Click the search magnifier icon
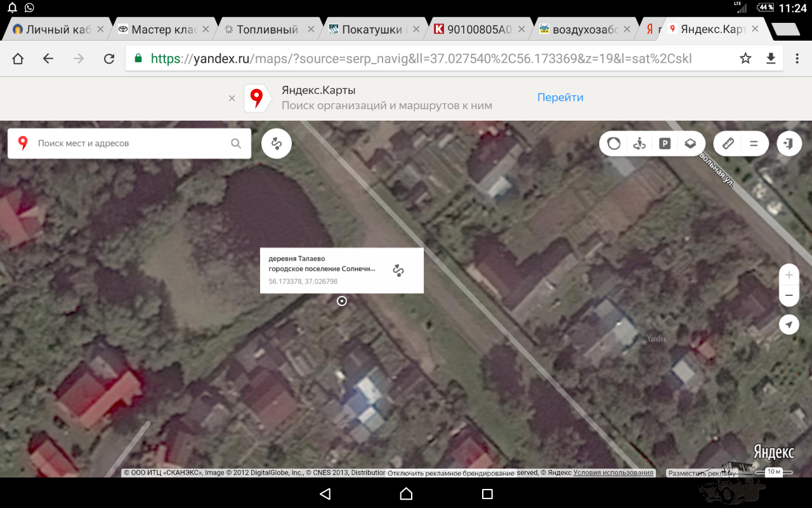Viewport: 812px width, 508px height. tap(236, 144)
